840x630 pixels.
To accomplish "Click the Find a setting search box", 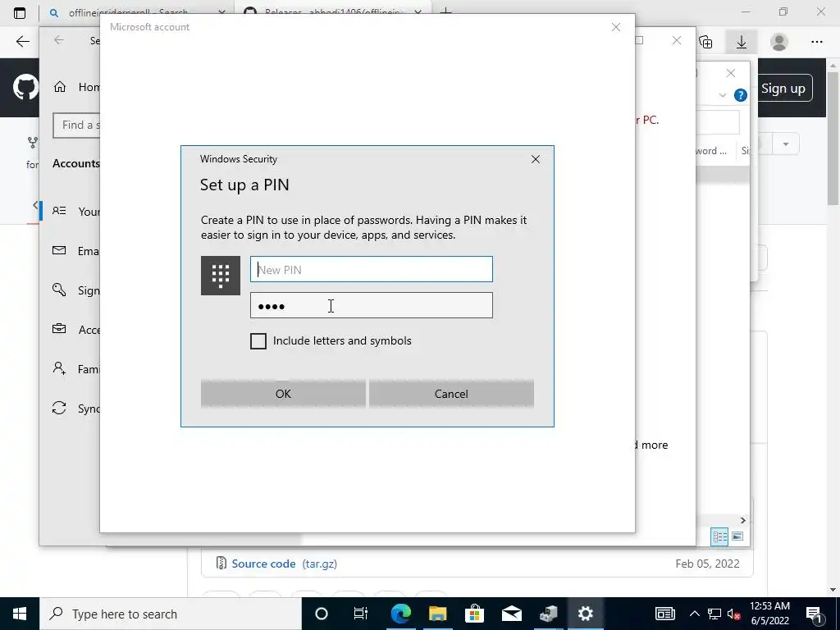I will pyautogui.click(x=76, y=126).
